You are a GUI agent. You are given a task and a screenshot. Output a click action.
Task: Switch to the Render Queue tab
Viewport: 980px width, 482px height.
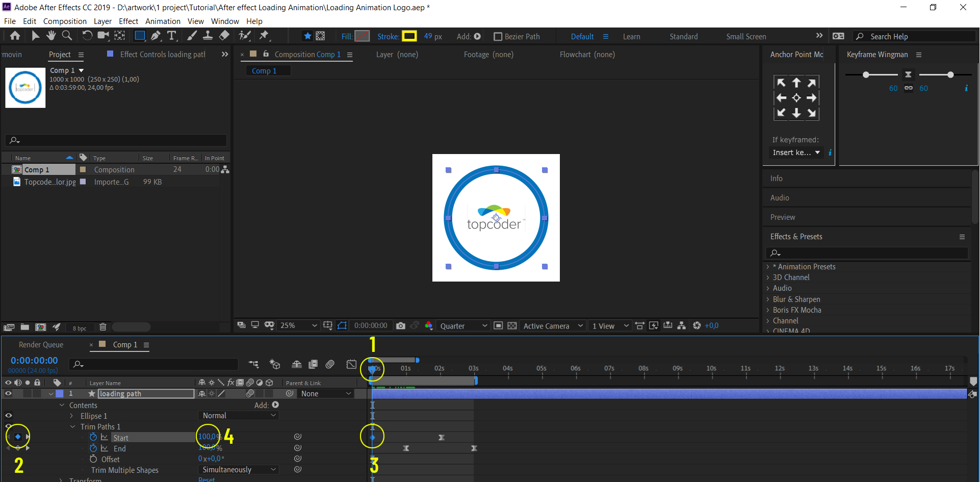coord(41,345)
